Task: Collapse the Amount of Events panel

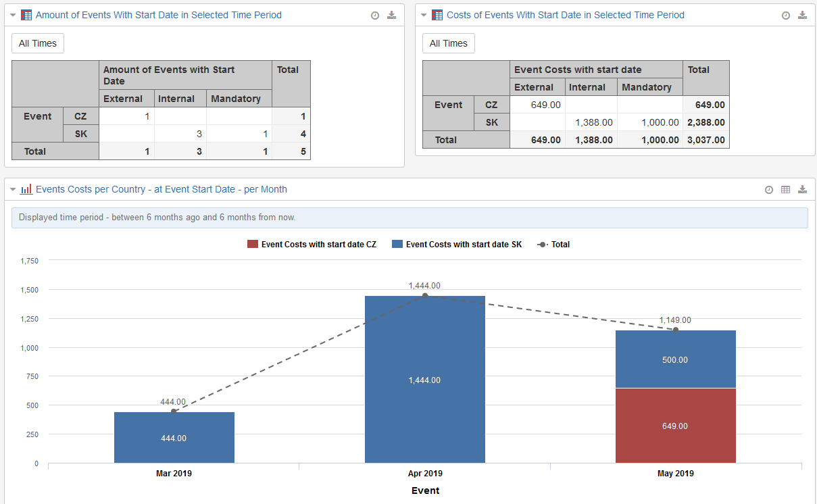Action: tap(13, 16)
